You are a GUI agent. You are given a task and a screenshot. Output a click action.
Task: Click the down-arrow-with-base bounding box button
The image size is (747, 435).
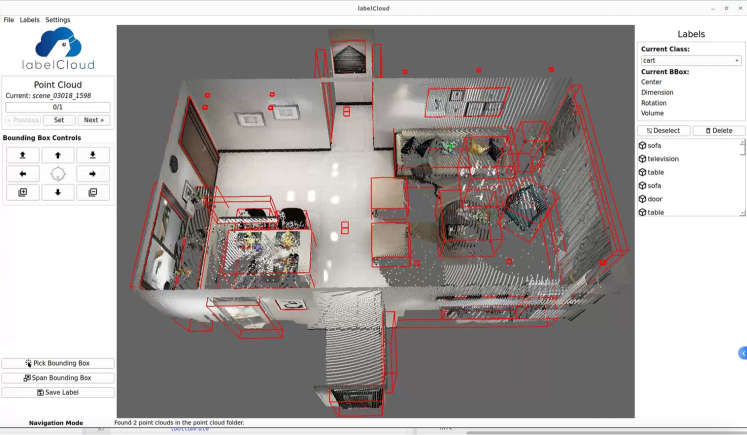pyautogui.click(x=93, y=155)
